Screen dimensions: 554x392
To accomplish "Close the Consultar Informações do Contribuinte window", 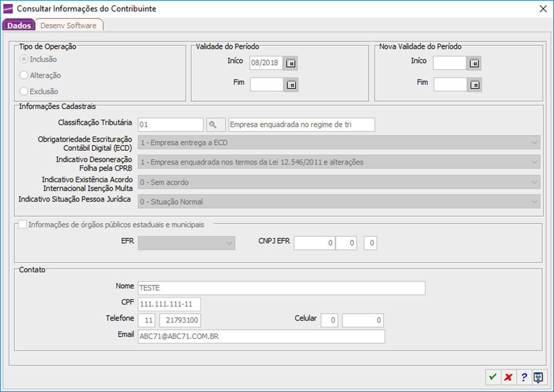I will point(543,9).
